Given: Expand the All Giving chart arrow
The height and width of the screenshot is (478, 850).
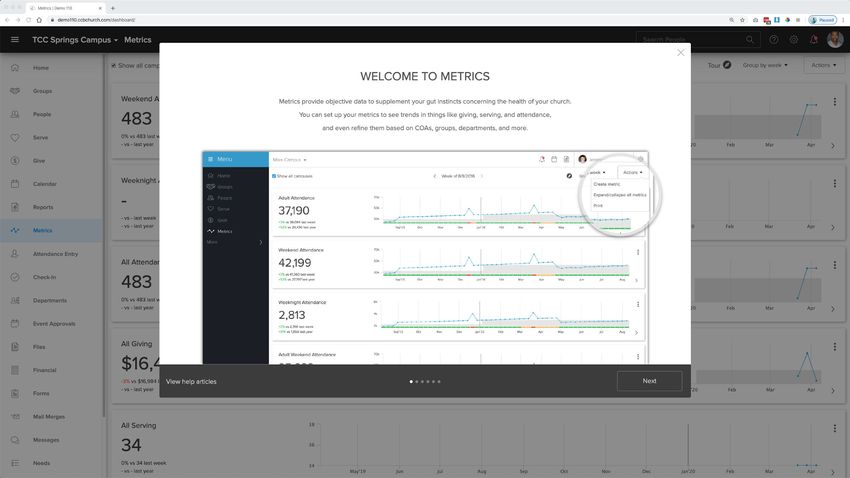Looking at the screenshot, I should (833, 391).
